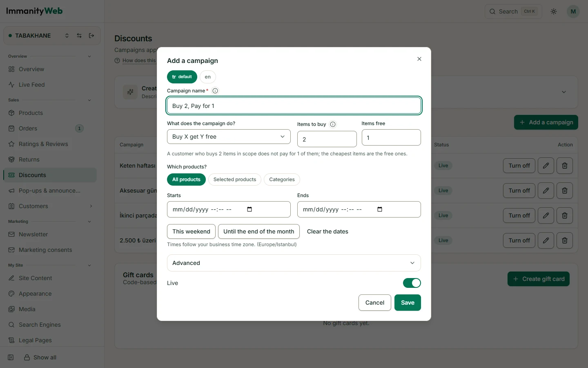Click the Campaign name info icon
The image size is (588, 368).
(215, 91)
